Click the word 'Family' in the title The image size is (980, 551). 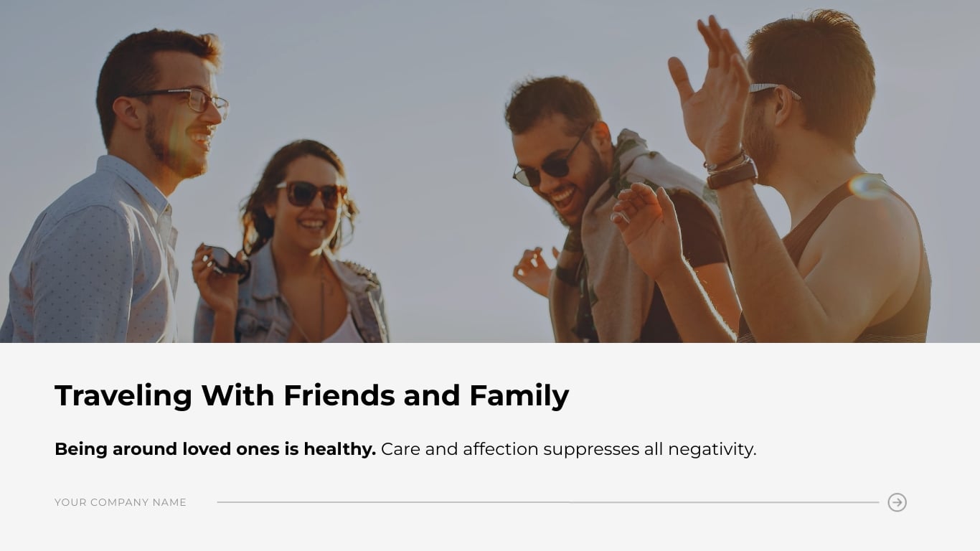[519, 395]
